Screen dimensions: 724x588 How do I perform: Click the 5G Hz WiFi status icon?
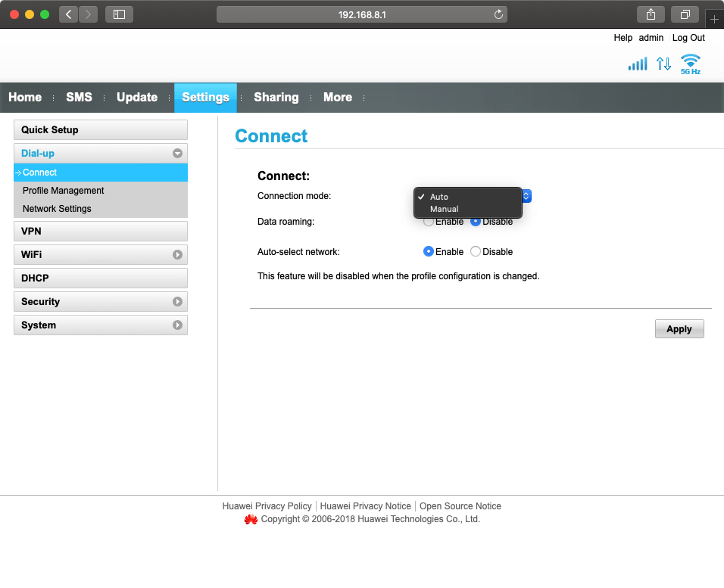tap(690, 64)
